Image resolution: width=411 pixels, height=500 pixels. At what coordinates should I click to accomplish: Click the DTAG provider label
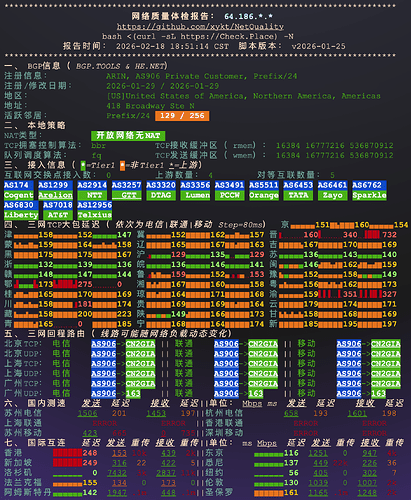161,195
